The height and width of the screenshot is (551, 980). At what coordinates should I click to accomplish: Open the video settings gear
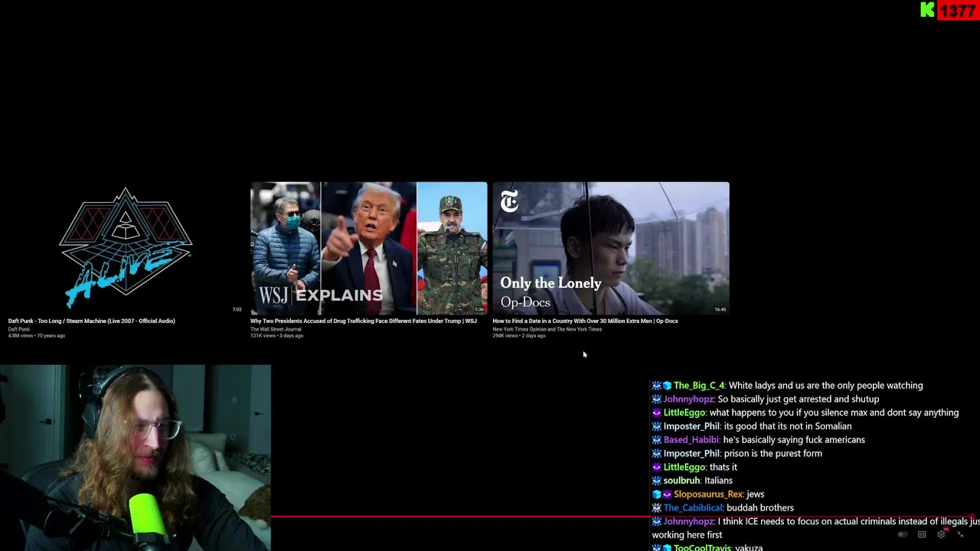tap(941, 534)
